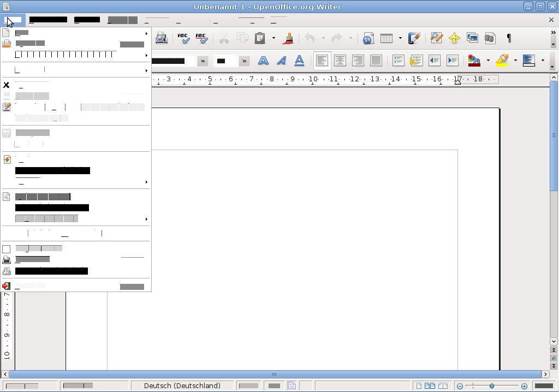Activate the Spellcheck tool

pyautogui.click(x=184, y=38)
